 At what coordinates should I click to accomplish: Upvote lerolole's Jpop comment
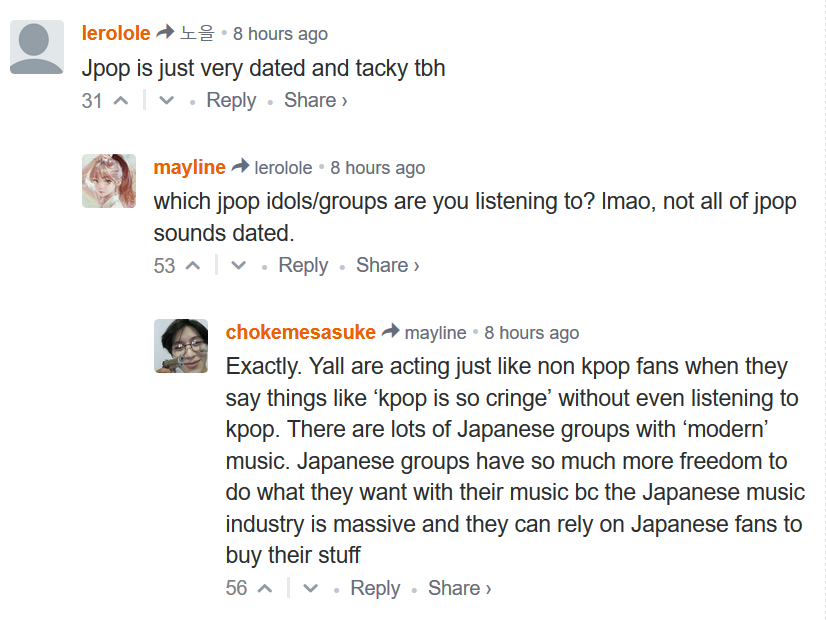click(x=121, y=101)
